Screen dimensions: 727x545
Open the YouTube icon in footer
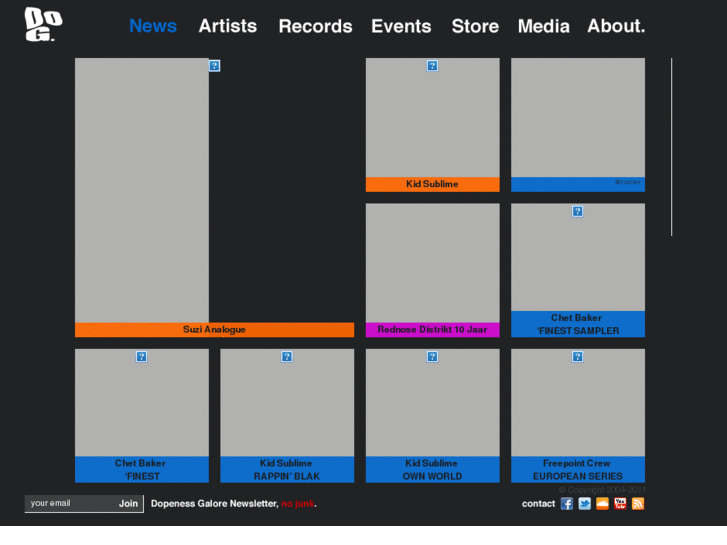click(620, 504)
